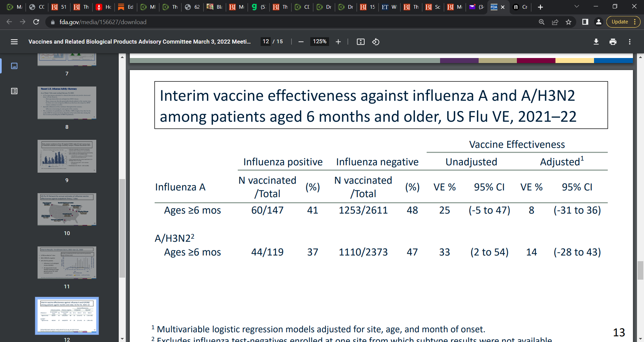Show thumbnails view in sidebar
The image size is (644, 342).
tap(14, 66)
